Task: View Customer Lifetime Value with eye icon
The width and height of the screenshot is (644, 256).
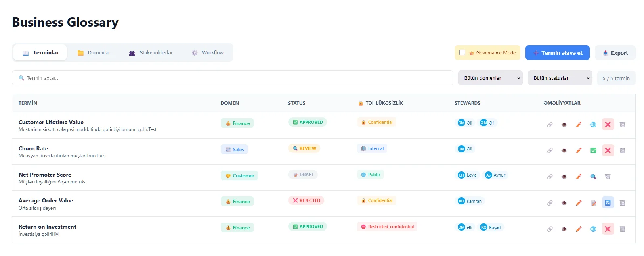Action: (564, 125)
